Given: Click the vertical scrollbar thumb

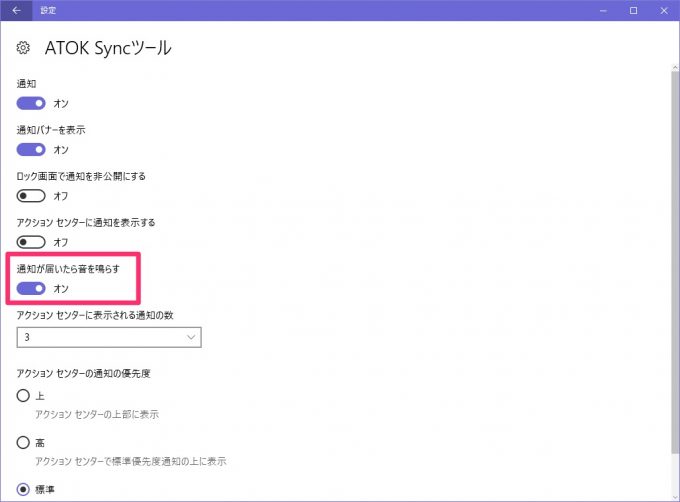Looking at the screenshot, I should tap(675, 262).
